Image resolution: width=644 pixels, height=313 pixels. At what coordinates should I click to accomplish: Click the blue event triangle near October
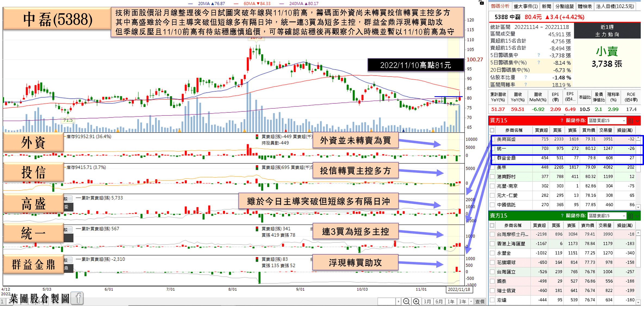click(x=403, y=131)
